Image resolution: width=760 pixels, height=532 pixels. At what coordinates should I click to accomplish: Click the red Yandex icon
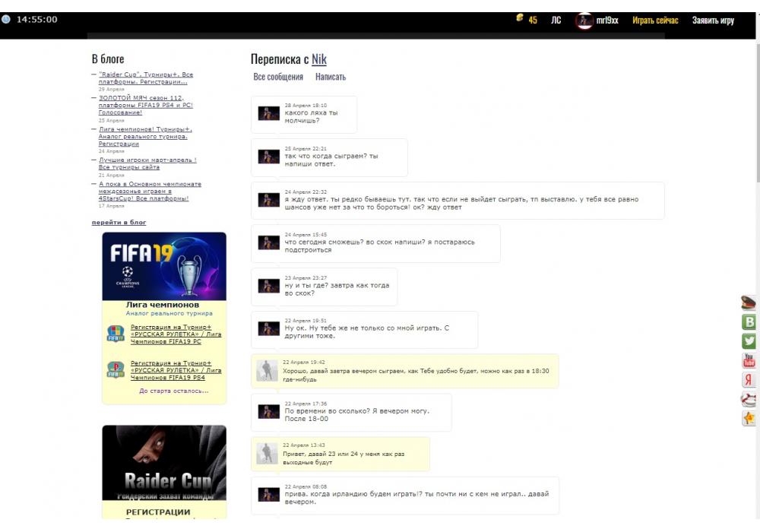tap(749, 380)
